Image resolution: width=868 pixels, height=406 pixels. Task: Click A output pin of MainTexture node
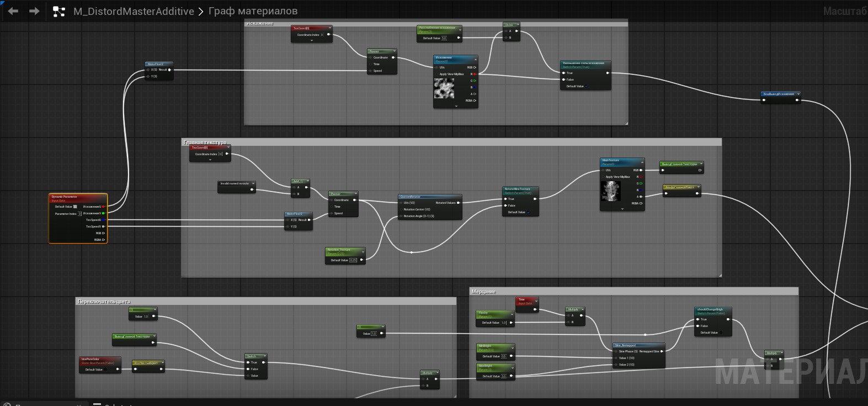coord(641,197)
